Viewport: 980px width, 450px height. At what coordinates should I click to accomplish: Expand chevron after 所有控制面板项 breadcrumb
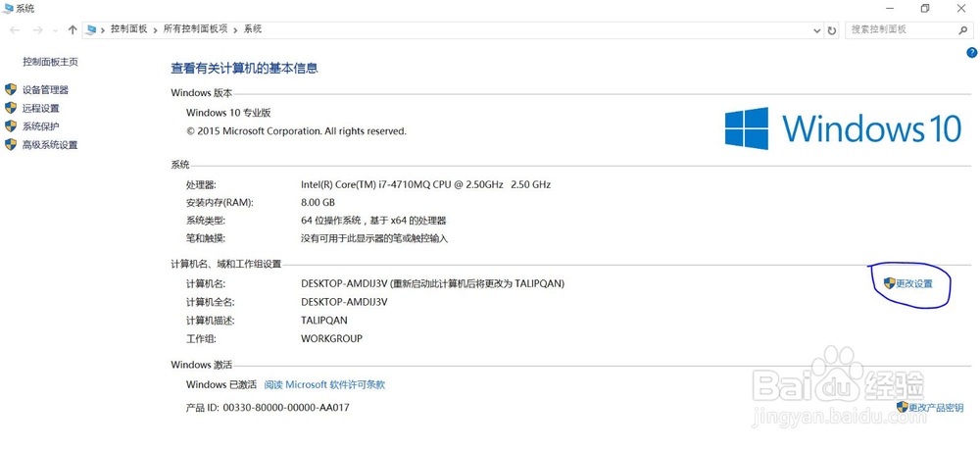click(235, 30)
